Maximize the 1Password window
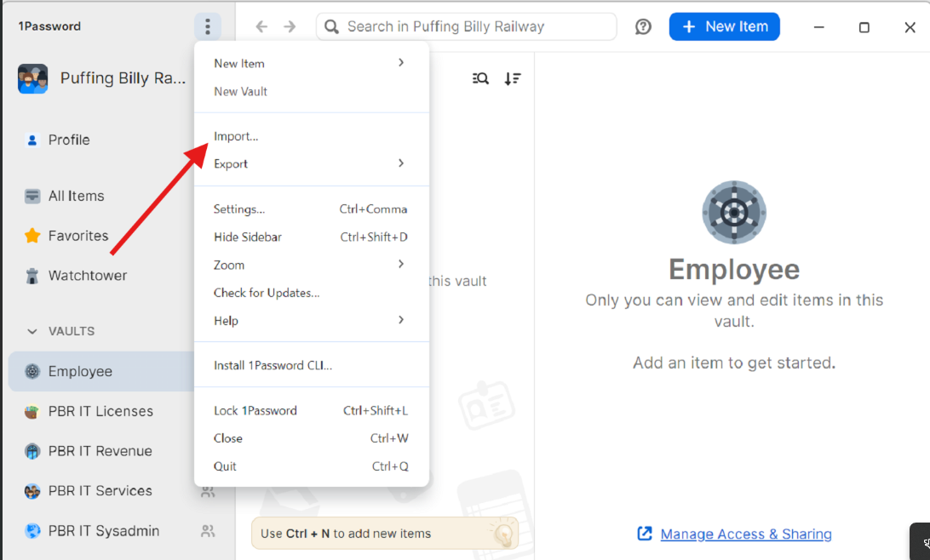Viewport: 930px width, 560px height. (864, 27)
